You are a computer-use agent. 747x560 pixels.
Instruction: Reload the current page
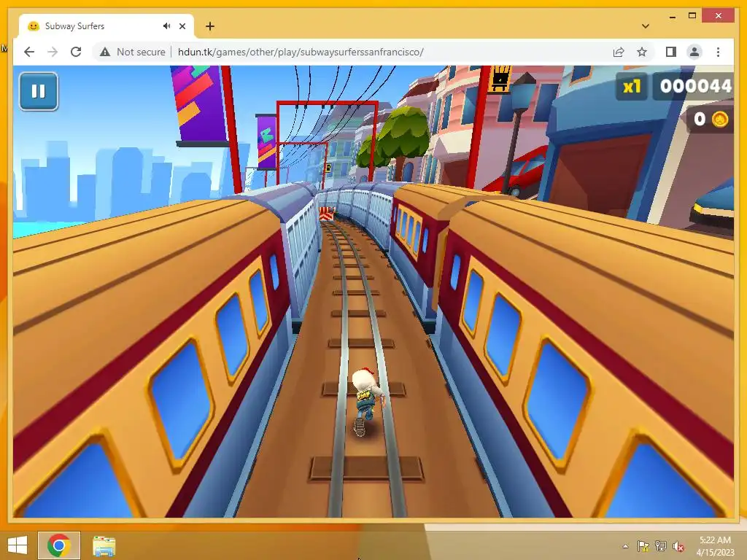pos(76,52)
